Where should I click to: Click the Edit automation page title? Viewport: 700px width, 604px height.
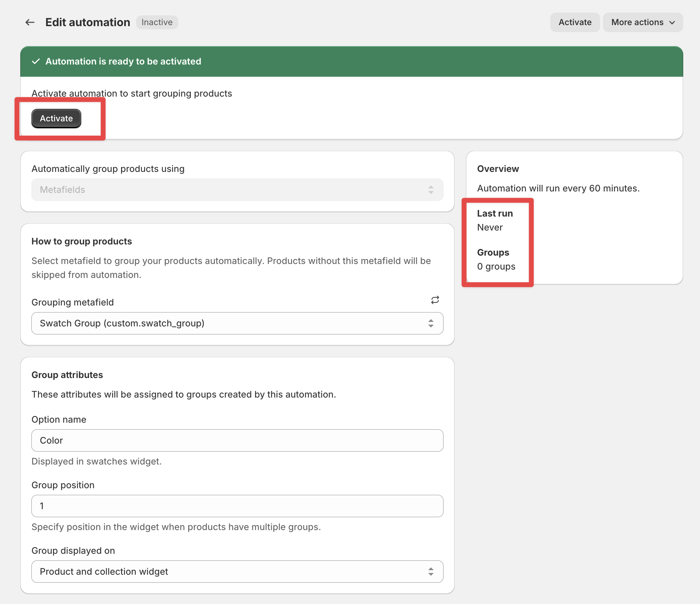(x=88, y=22)
